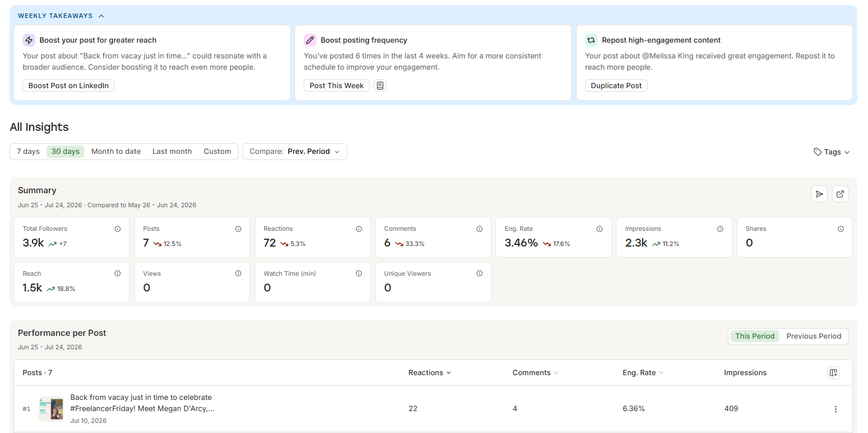
Task: Open three-dot menu for post #1
Action: pyautogui.click(x=835, y=409)
